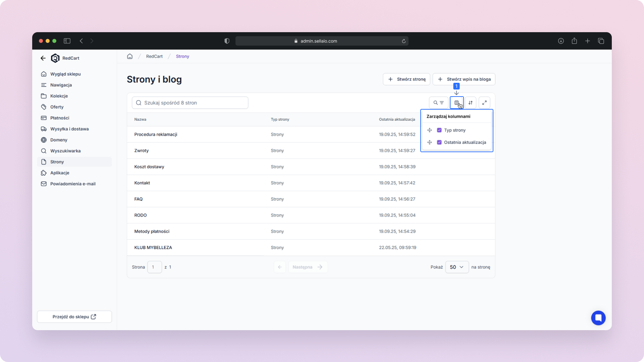
Task: Open the 50 per page dropdown
Action: (x=457, y=267)
